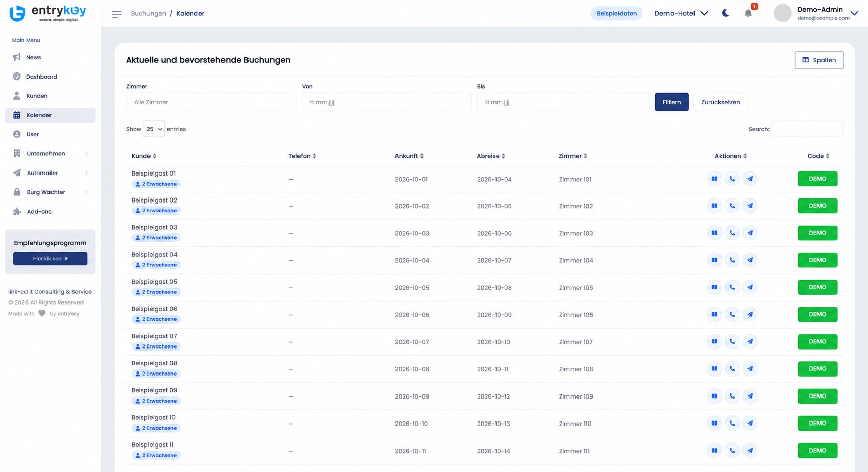The image size is (868, 472).
Task: Click the Filtern button
Action: 672,102
